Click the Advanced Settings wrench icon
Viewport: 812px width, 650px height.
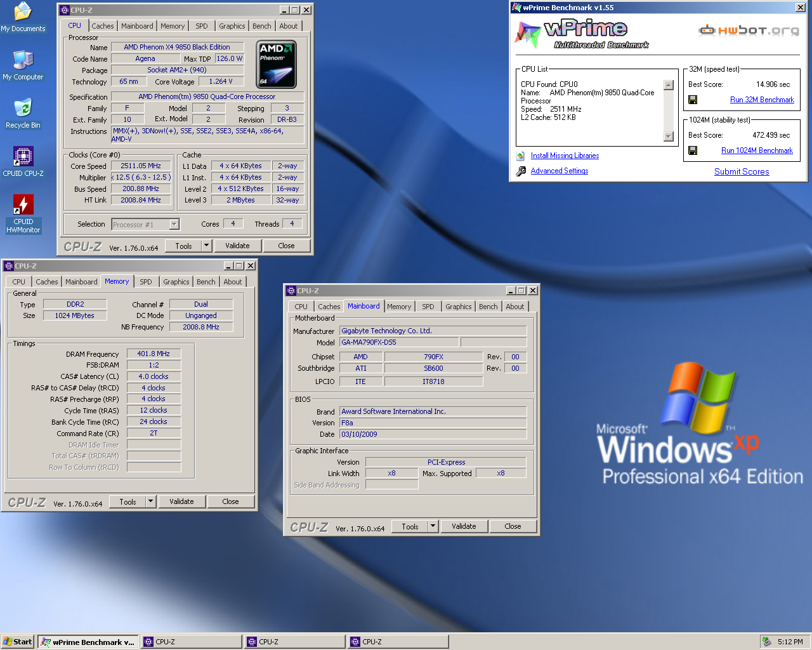(x=521, y=171)
